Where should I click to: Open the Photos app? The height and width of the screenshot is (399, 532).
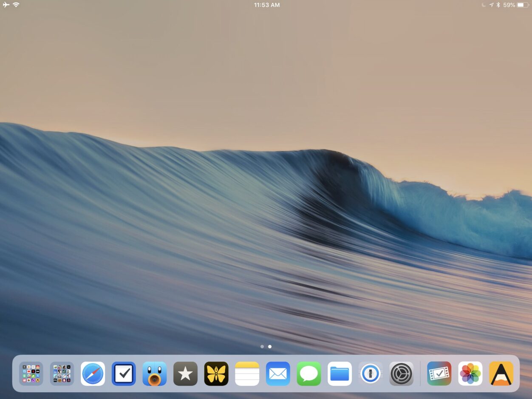pos(470,374)
